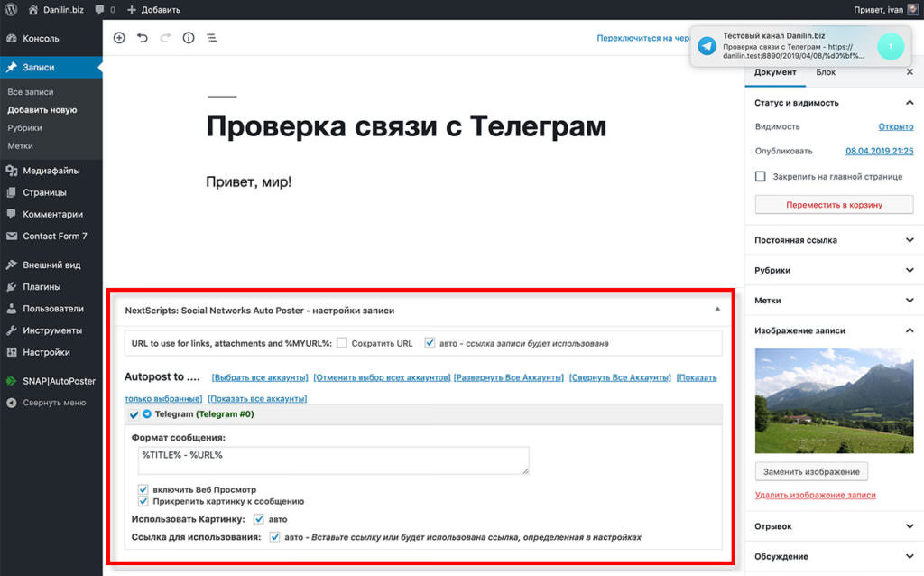Click Заменить изображение button
Image resolution: width=924 pixels, height=576 pixels.
[x=811, y=471]
